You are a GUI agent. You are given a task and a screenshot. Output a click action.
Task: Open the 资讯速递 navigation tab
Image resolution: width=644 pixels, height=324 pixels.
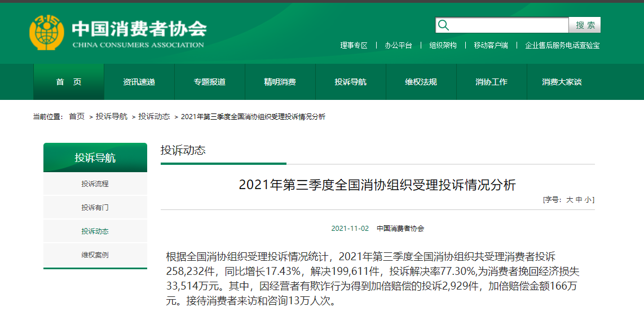pyautogui.click(x=139, y=82)
